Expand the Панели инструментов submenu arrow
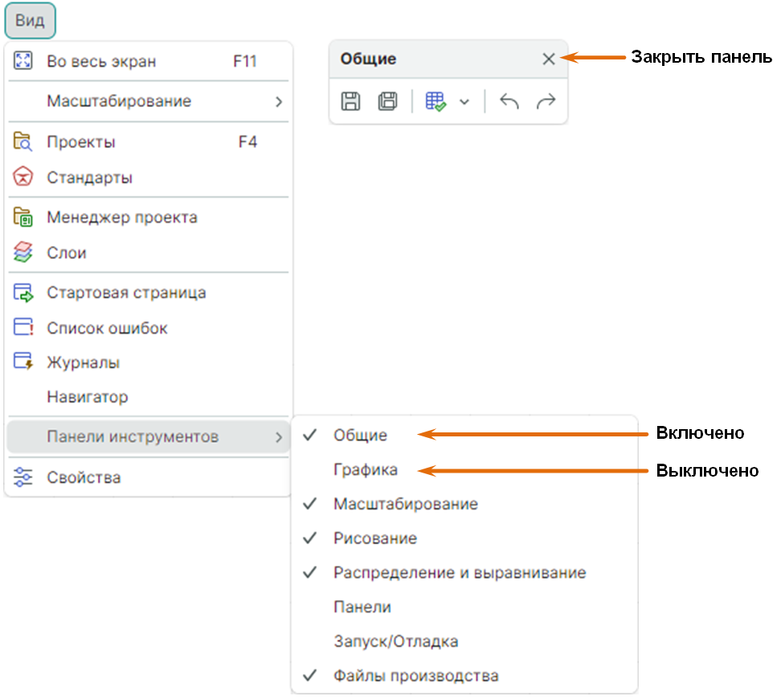The height and width of the screenshot is (700, 781). pos(278,437)
